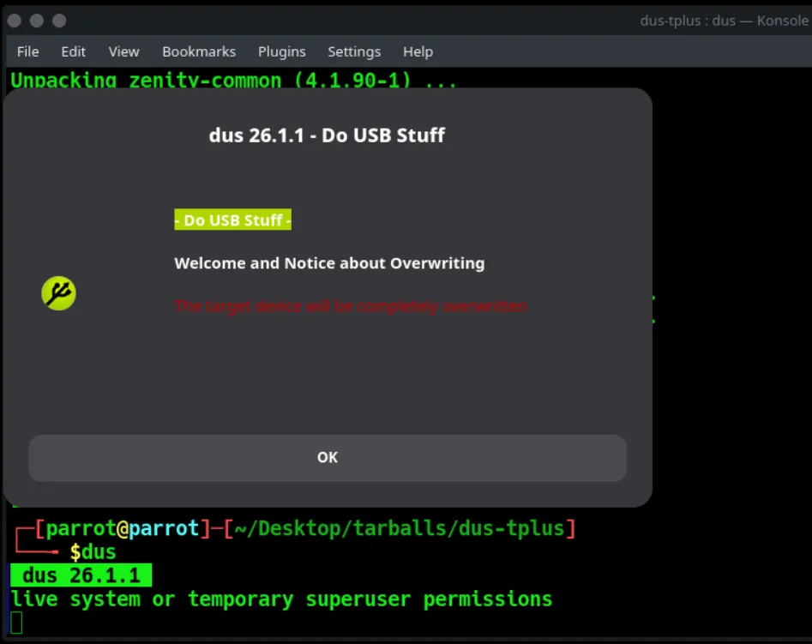Click OK in the dus dialog
This screenshot has width=812, height=644.
point(328,457)
